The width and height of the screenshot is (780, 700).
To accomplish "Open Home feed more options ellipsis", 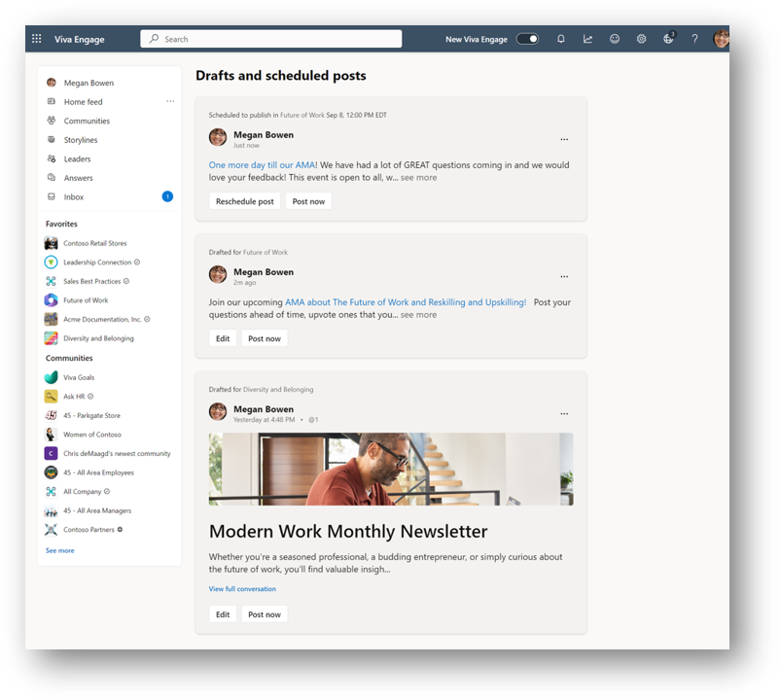I will click(170, 101).
